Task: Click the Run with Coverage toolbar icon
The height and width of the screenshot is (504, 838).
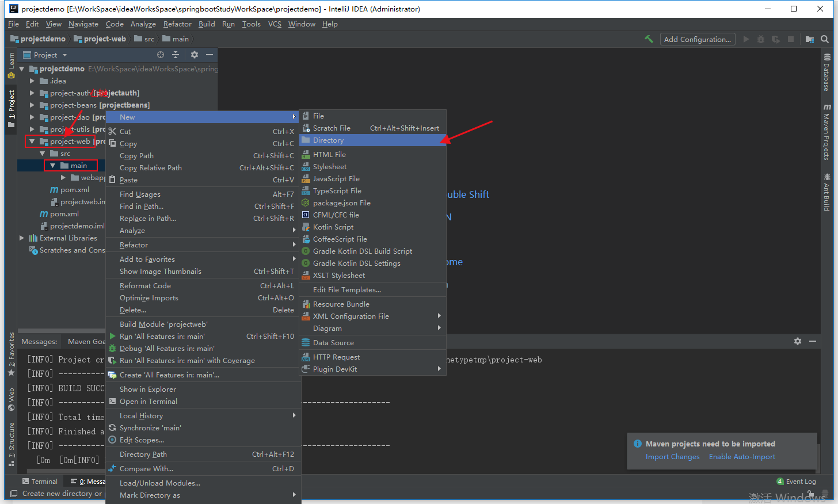Action: pos(776,39)
